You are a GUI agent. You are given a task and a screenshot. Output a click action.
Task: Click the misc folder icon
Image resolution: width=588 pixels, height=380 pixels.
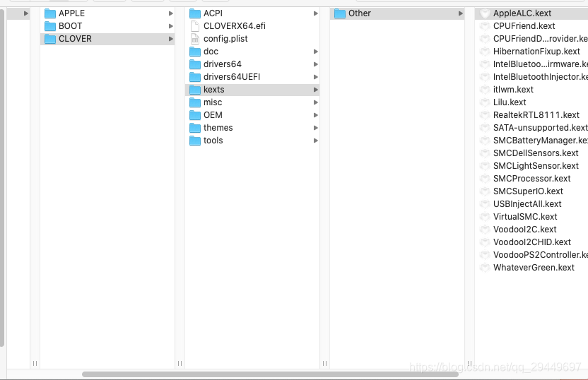194,102
